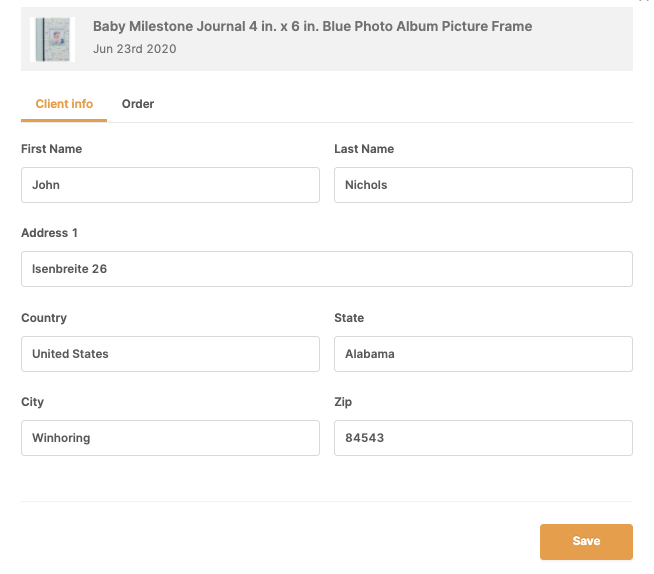Click the Address 1 field with Isenbreite 26
The height and width of the screenshot is (574, 654).
[x=327, y=269]
